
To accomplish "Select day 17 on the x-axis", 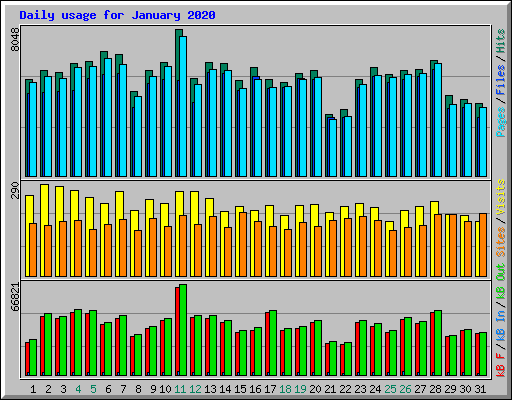I will pyautogui.click(x=270, y=389).
